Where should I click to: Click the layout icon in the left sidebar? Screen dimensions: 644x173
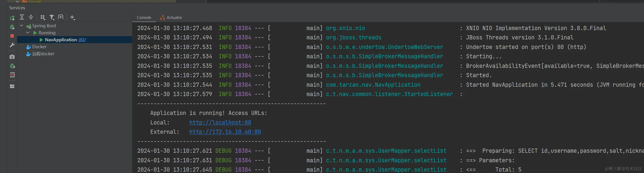[x=12, y=86]
